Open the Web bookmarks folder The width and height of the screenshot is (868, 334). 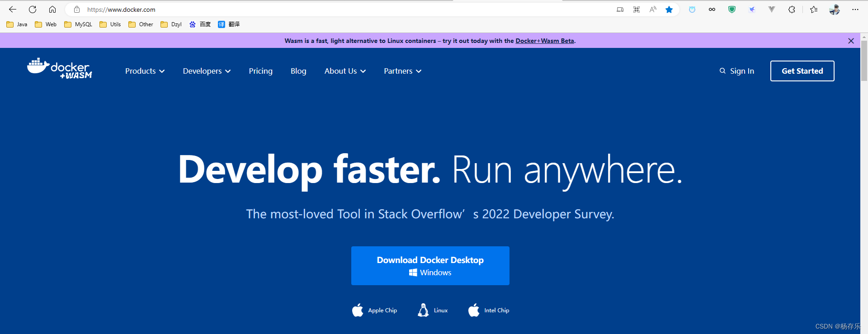click(46, 24)
